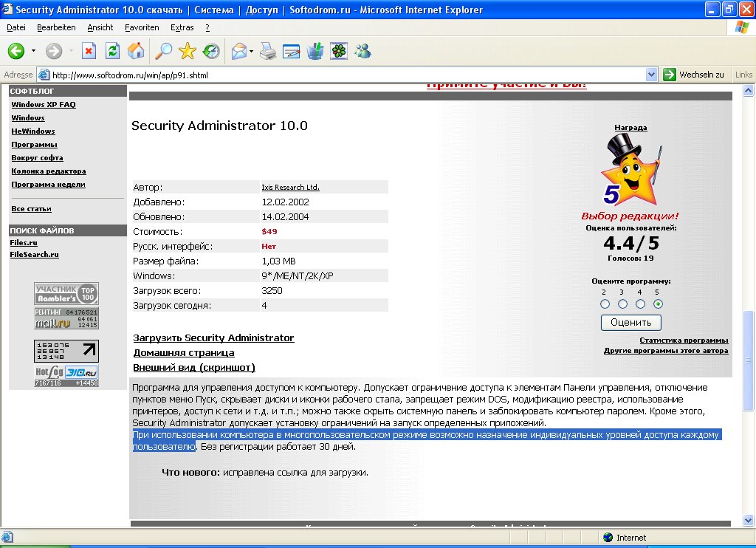Screen dimensions: 756x548
Task: Open Другие программы этого автора link
Action: 666,351
